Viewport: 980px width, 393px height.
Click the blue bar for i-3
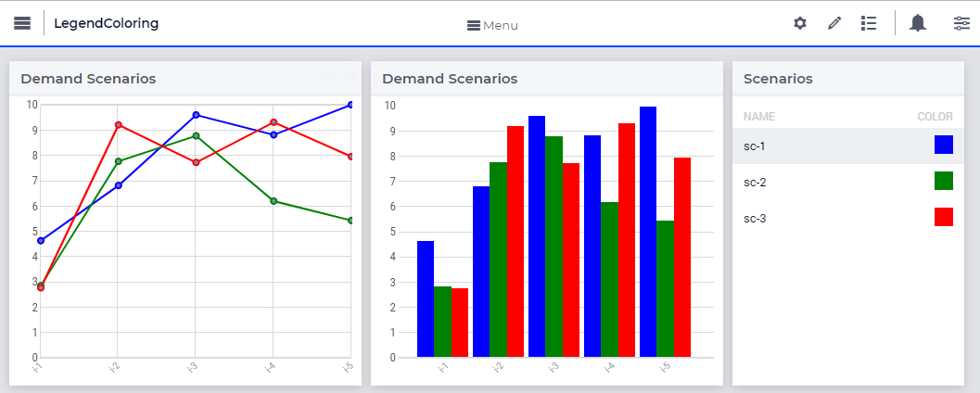537,236
